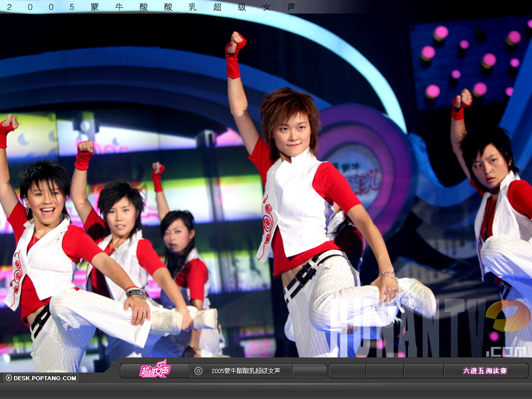Click the empty segment just left of 六进五淘汰赛
Viewport: 532px width, 399px height.
click(423, 370)
